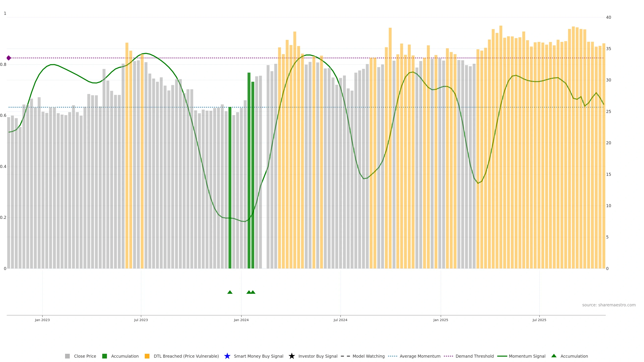
Task: Click the purple diamond Demand Threshold marker
Action: click(9, 58)
